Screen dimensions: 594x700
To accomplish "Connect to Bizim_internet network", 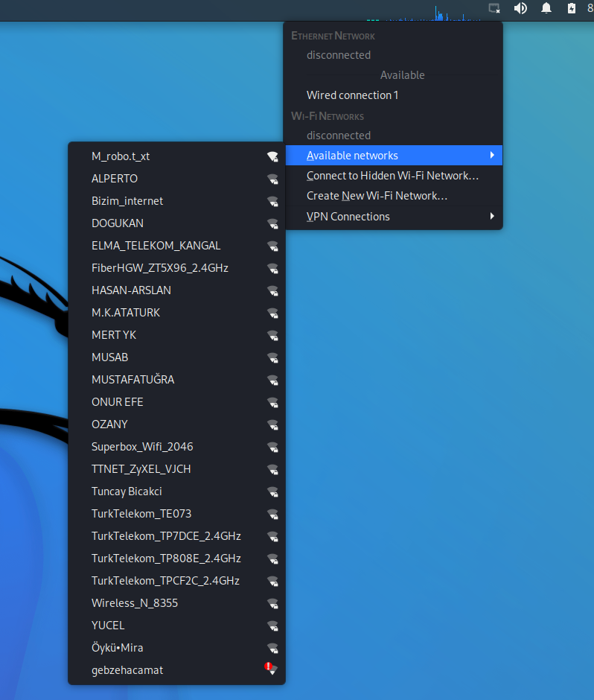I will [176, 201].
